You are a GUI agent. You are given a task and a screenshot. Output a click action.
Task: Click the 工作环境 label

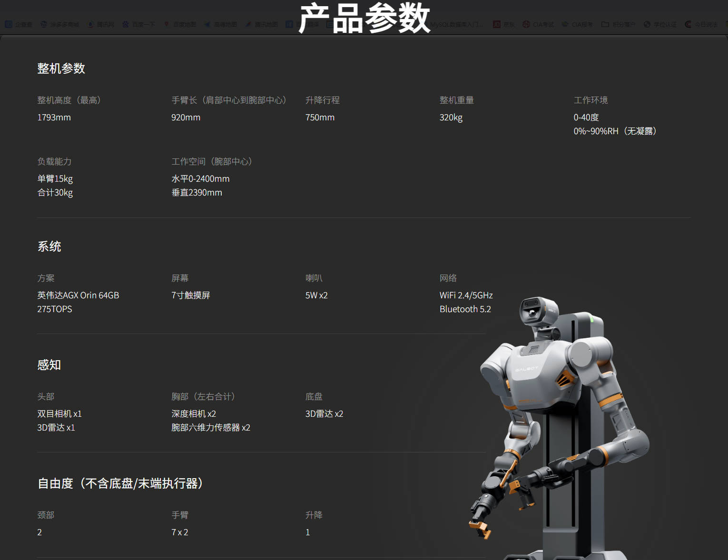pos(591,100)
